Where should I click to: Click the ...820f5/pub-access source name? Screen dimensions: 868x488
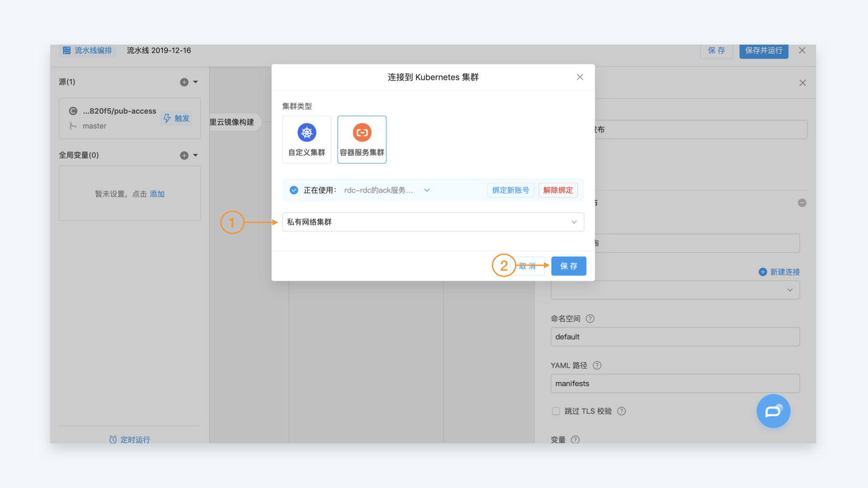click(119, 111)
